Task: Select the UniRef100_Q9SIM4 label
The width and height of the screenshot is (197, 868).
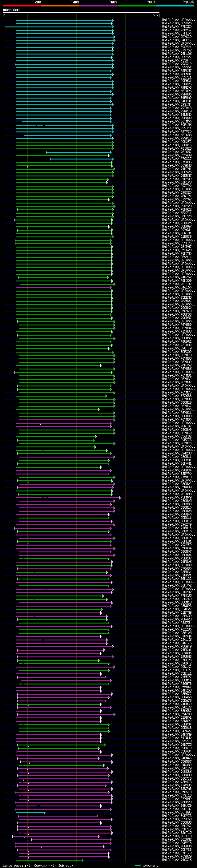Action: (x=177, y=104)
